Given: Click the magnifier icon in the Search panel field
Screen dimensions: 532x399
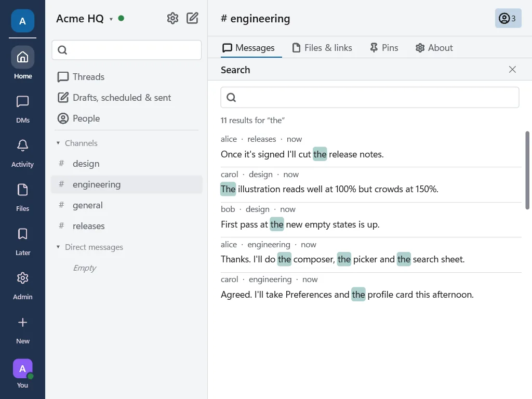Looking at the screenshot, I should pyautogui.click(x=231, y=98).
